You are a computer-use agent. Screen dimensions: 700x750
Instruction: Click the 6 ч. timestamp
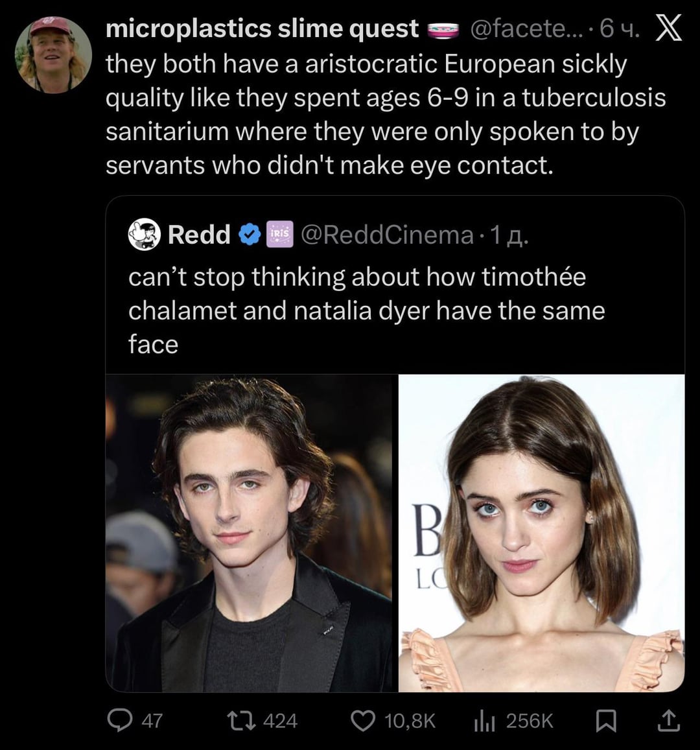619,29
